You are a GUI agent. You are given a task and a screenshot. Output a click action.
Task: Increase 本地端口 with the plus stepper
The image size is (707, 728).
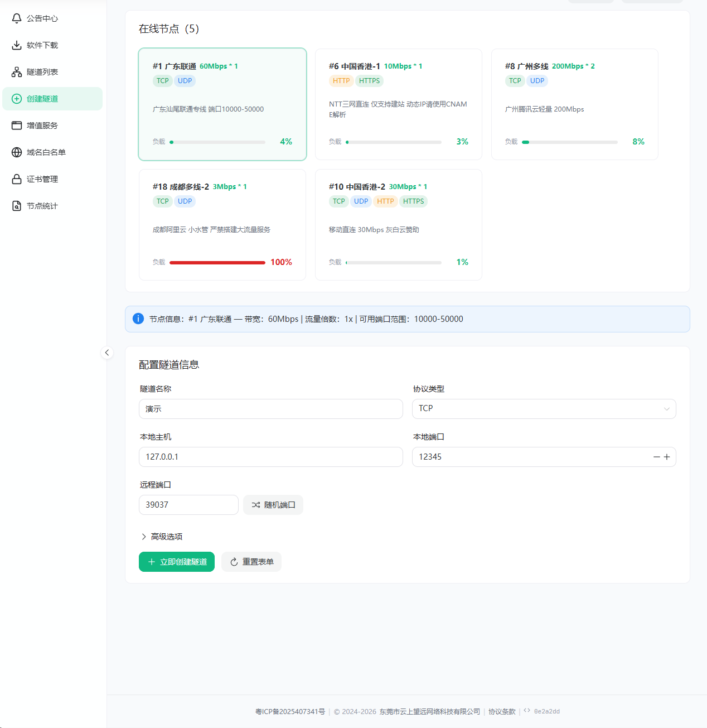[x=667, y=457]
